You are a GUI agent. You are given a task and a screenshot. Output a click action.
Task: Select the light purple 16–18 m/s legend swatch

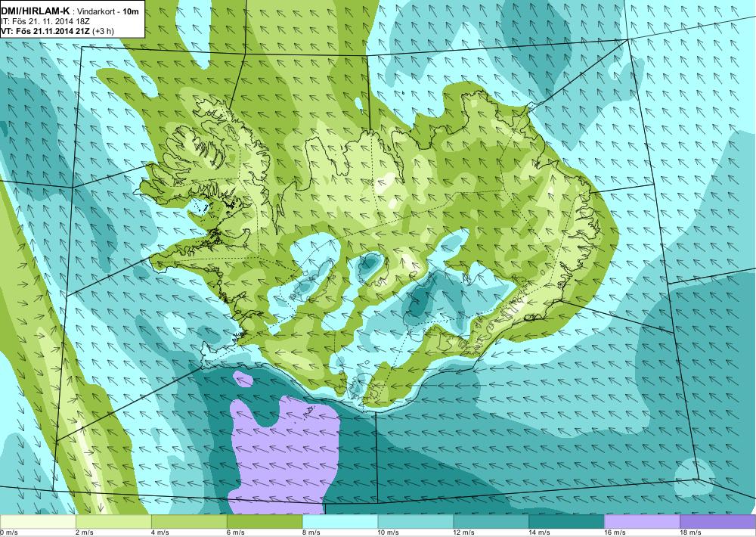[642, 522]
